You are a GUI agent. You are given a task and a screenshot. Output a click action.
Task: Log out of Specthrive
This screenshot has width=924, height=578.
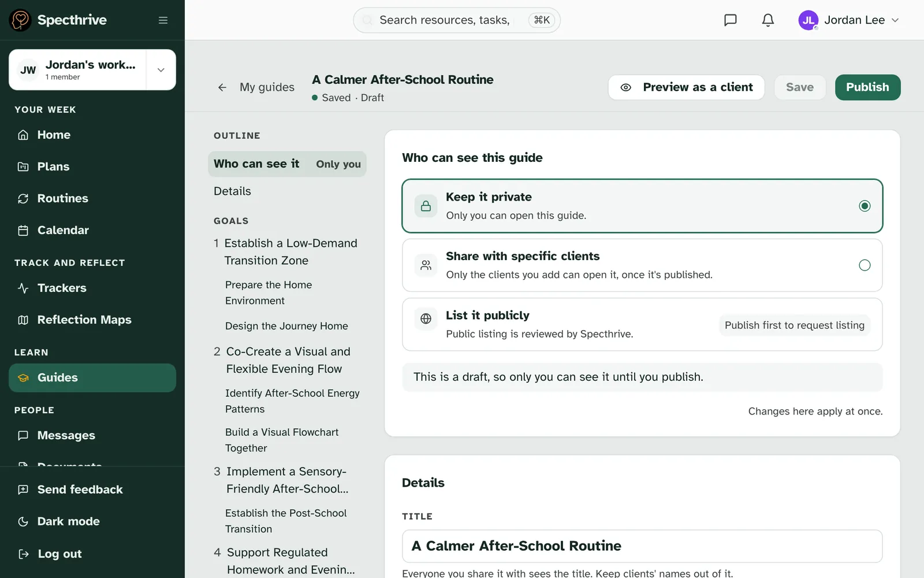click(x=92, y=554)
